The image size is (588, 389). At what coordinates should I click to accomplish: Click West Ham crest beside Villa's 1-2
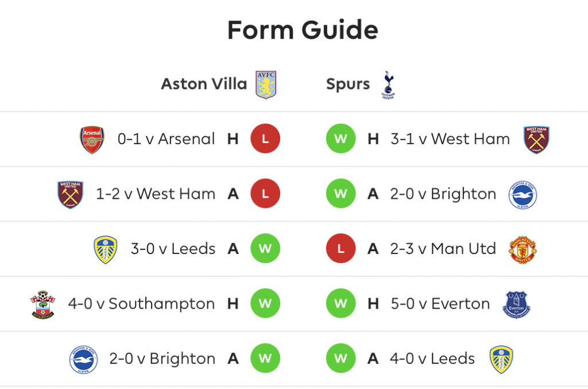[x=70, y=195]
